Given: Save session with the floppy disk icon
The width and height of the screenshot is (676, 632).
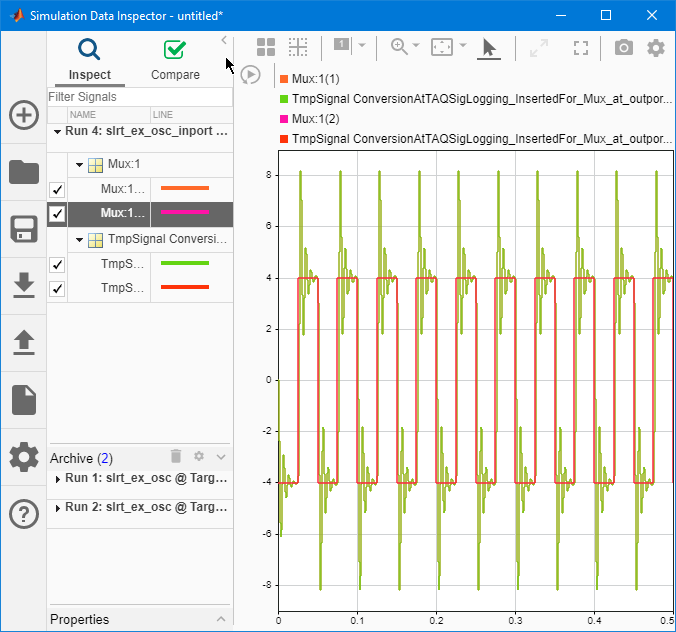Looking at the screenshot, I should (24, 228).
